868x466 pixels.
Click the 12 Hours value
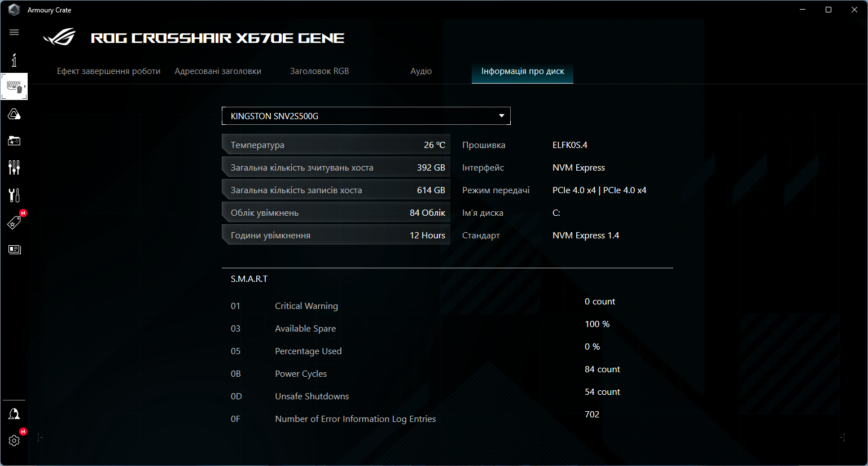(428, 236)
